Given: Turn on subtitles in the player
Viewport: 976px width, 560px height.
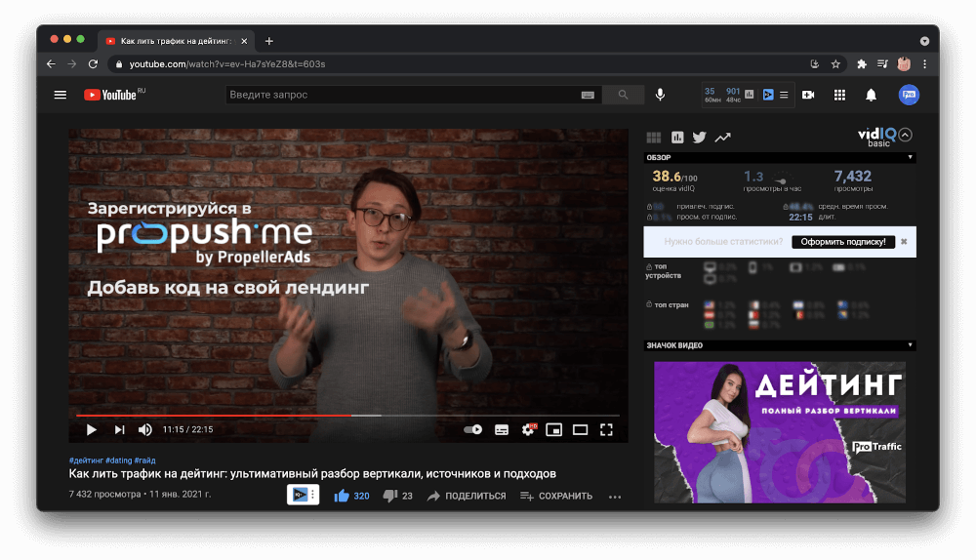Looking at the screenshot, I should (x=502, y=429).
